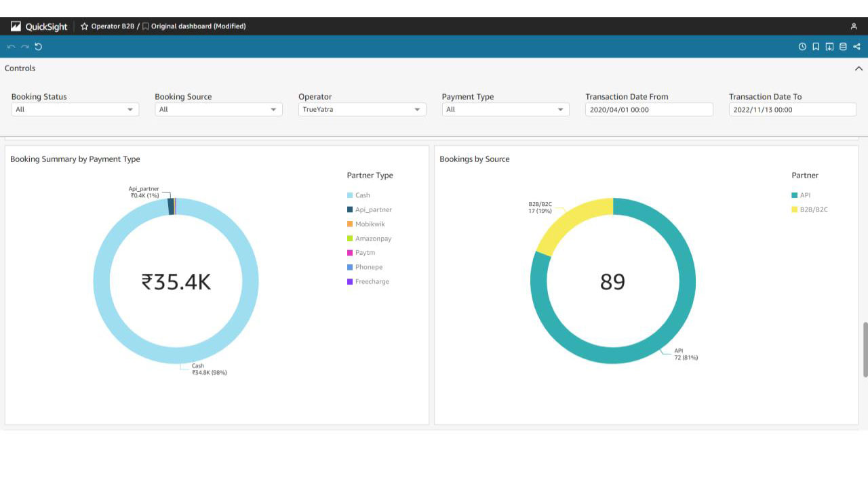
Task: Expand the Booking Source dropdown
Action: (x=218, y=110)
